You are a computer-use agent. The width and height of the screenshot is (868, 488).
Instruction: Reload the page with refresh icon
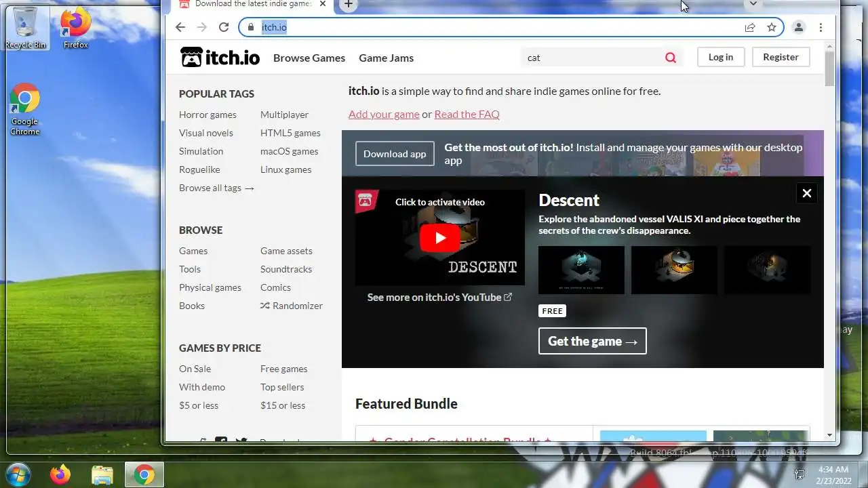click(224, 27)
